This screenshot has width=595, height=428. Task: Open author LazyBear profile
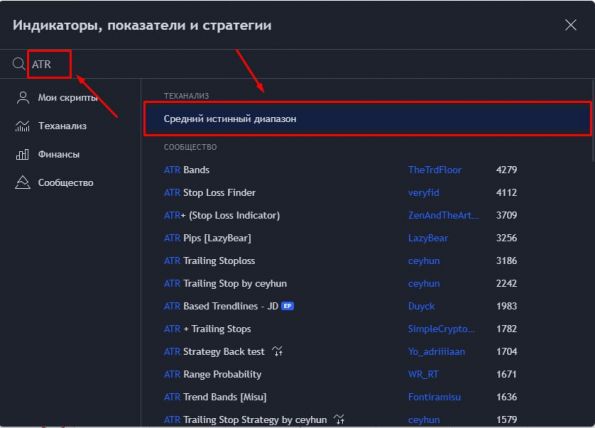(x=428, y=238)
